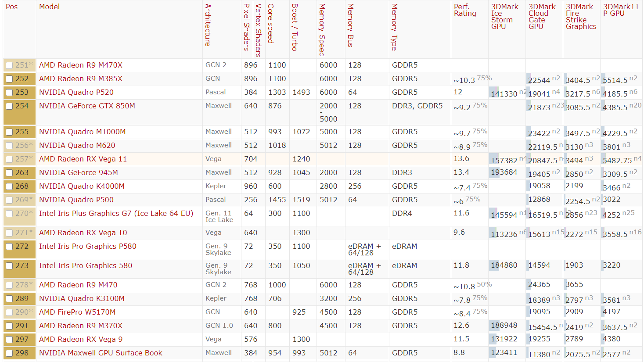This screenshot has width=644, height=362.
Task: Check the box for position 298
Action: tap(9, 353)
